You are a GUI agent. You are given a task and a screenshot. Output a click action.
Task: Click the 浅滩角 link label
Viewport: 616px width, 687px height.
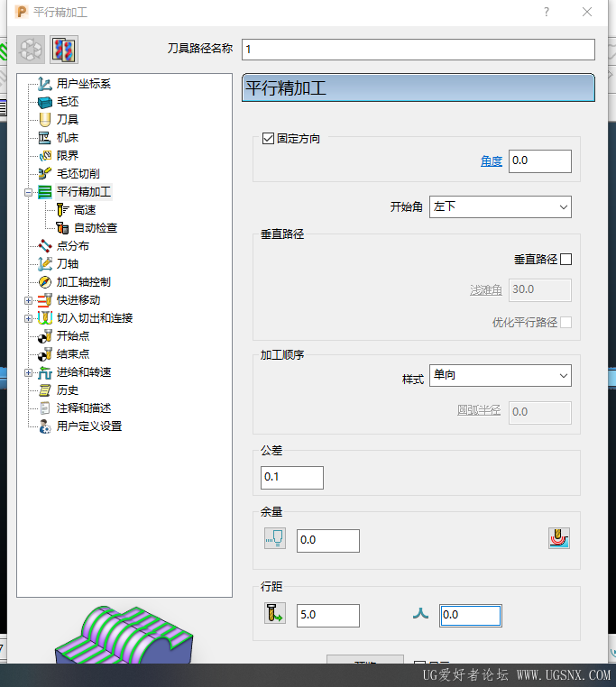(x=486, y=290)
